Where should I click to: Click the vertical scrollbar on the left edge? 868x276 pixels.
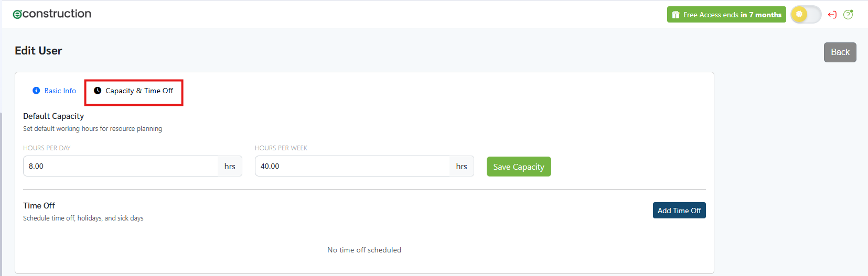1,194
